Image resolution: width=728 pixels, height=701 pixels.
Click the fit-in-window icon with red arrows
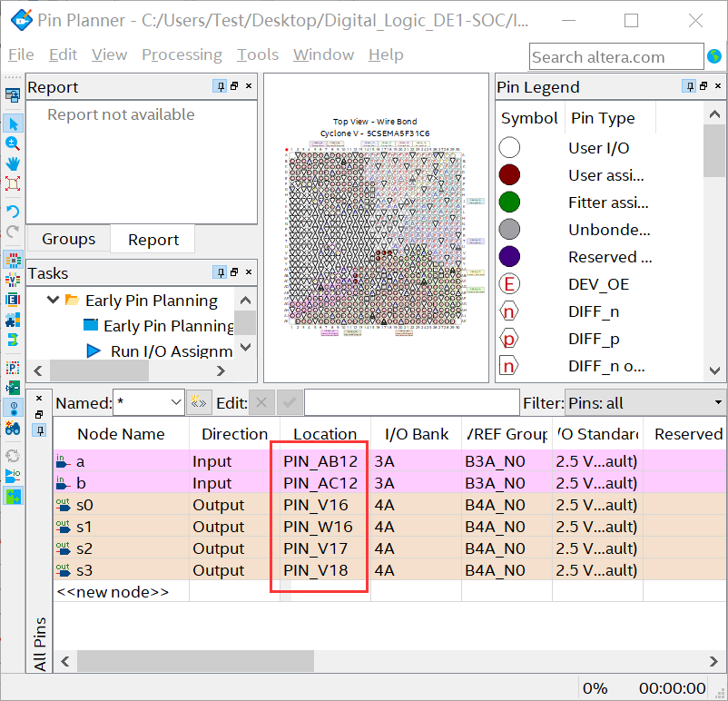click(13, 183)
